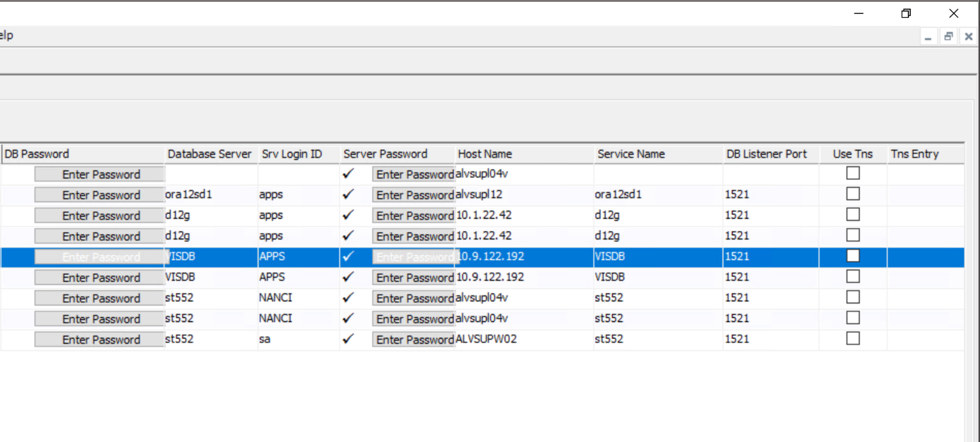Click the checkmark in the ora12sd1 row

[x=348, y=195]
